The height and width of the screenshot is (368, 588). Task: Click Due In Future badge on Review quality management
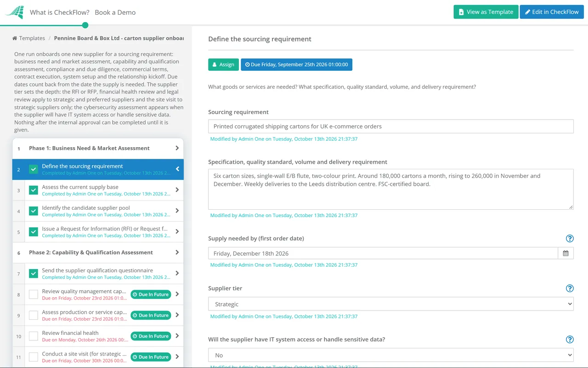coord(151,294)
